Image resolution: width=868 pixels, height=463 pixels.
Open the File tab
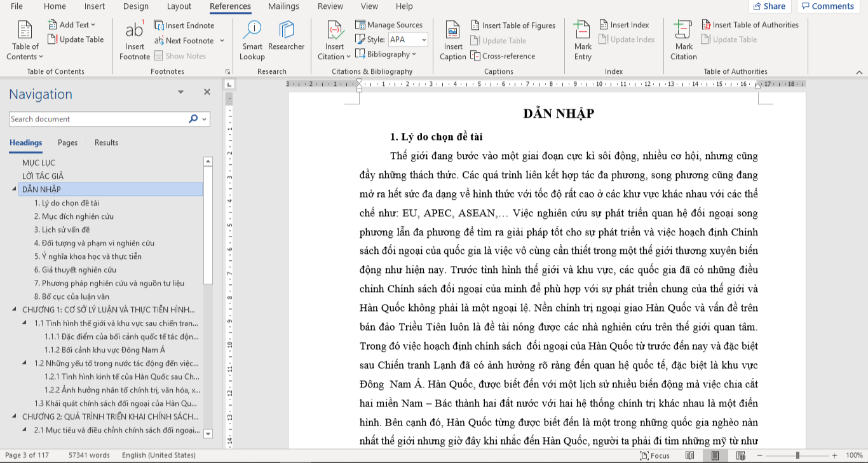coord(17,6)
